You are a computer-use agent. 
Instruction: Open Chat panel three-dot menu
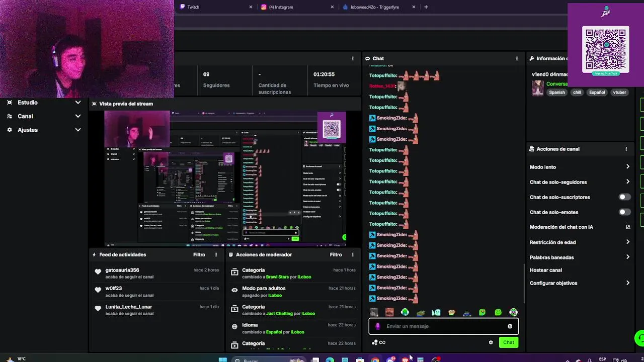[x=517, y=58]
